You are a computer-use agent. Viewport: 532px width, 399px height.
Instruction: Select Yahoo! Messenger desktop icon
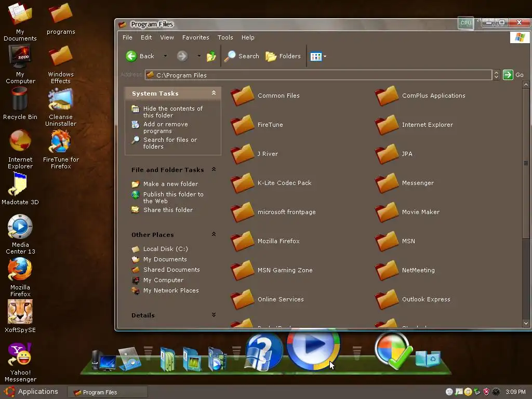point(20,362)
